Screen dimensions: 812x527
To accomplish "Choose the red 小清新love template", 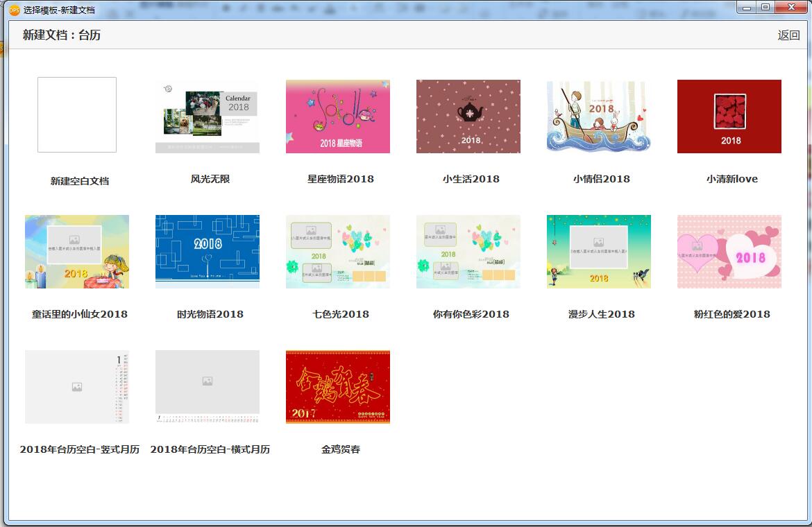I will point(729,116).
